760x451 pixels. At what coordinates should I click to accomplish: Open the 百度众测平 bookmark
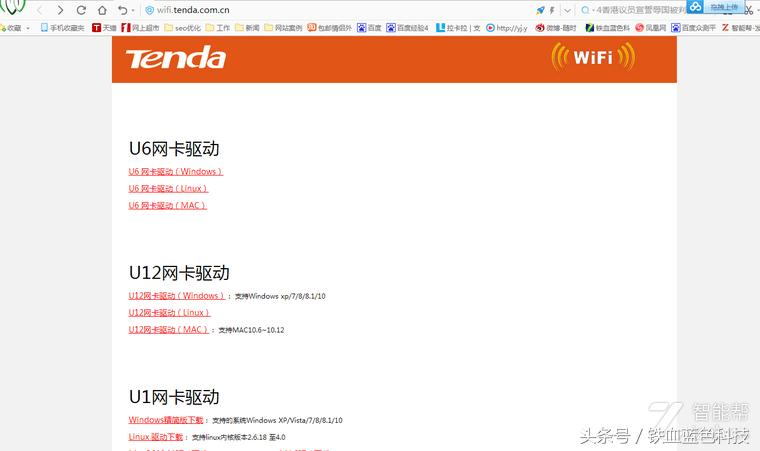coord(694,28)
